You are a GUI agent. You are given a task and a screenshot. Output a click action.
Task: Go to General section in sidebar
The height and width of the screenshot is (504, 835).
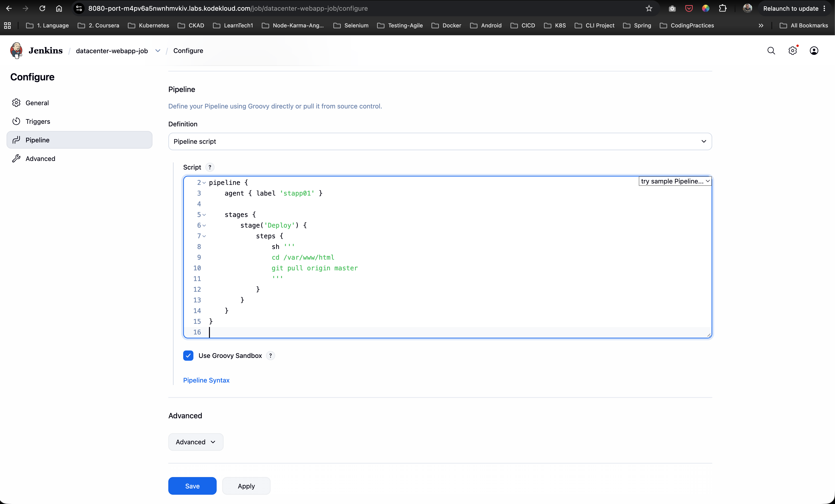79,103
